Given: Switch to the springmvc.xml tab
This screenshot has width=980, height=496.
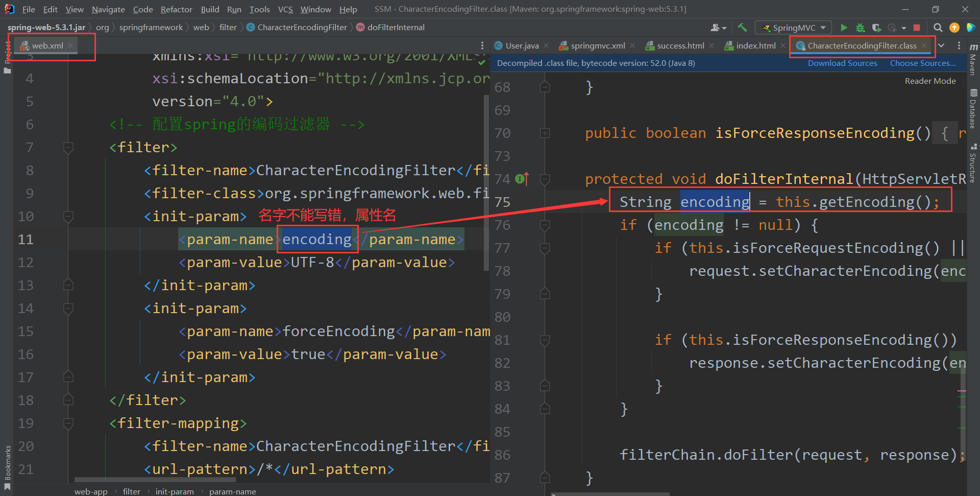Looking at the screenshot, I should [597, 45].
